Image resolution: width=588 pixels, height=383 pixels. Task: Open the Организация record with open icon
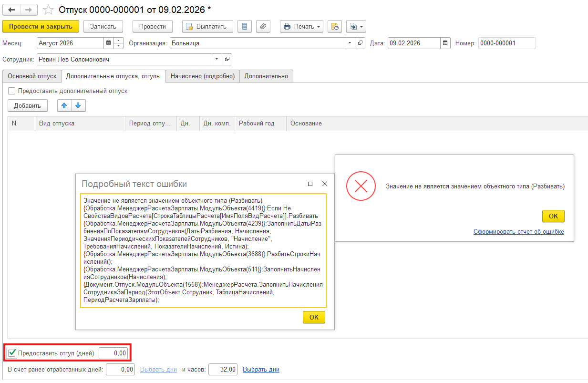pos(361,43)
